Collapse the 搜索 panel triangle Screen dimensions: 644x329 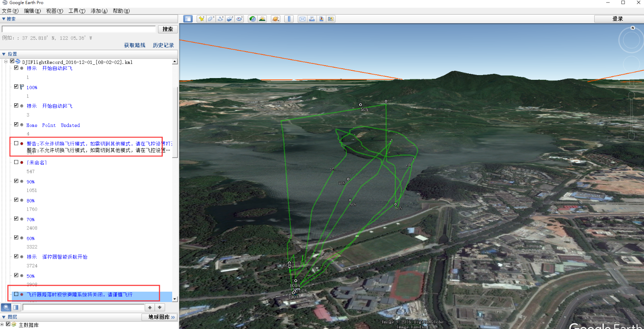[4, 19]
